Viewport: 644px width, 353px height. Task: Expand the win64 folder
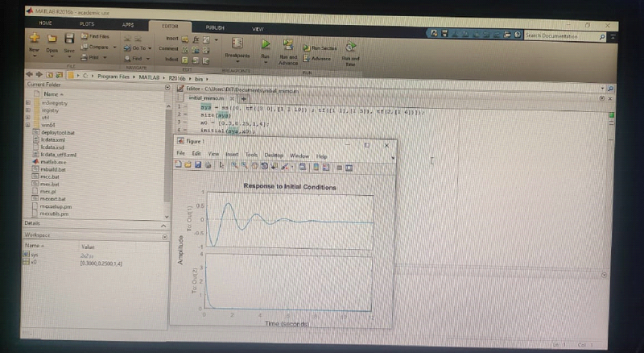coord(28,124)
